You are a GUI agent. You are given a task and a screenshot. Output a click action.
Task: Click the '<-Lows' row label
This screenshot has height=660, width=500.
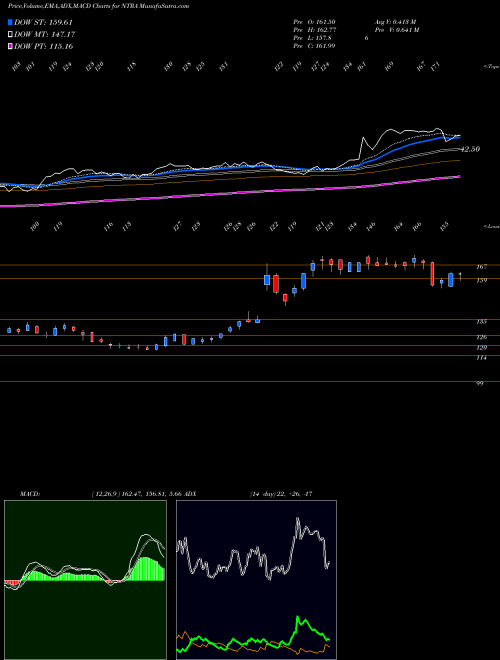point(492,226)
